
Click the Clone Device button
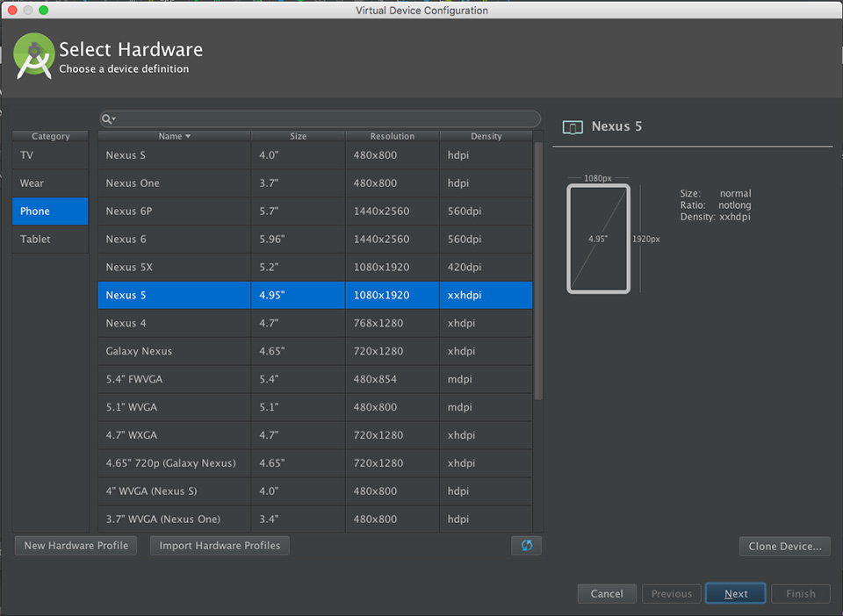pos(784,546)
